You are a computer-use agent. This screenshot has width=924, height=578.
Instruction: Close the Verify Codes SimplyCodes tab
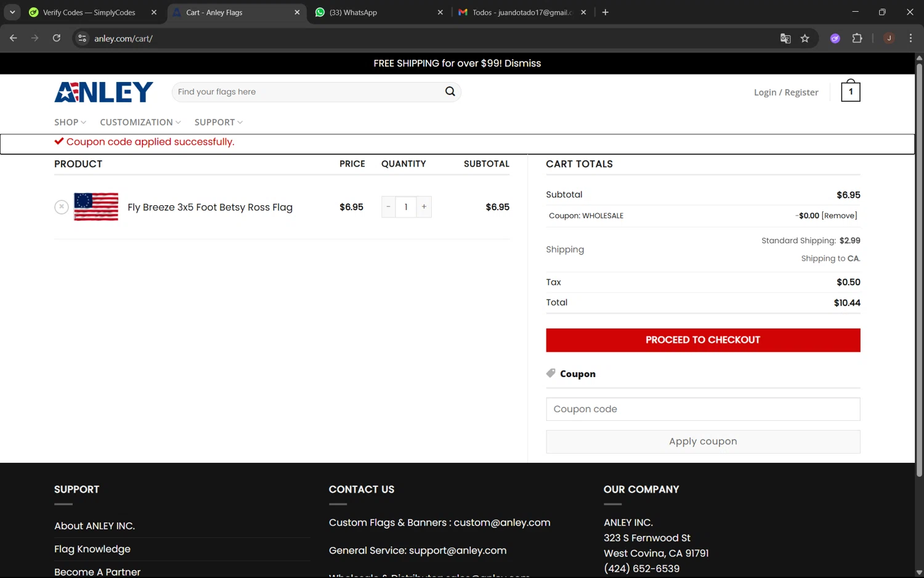[154, 12]
